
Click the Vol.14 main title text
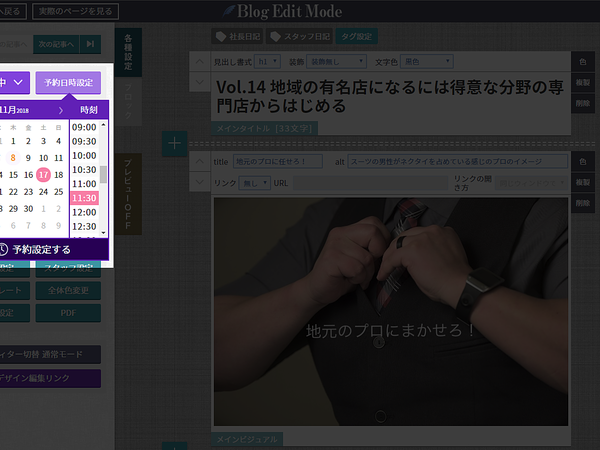390,96
